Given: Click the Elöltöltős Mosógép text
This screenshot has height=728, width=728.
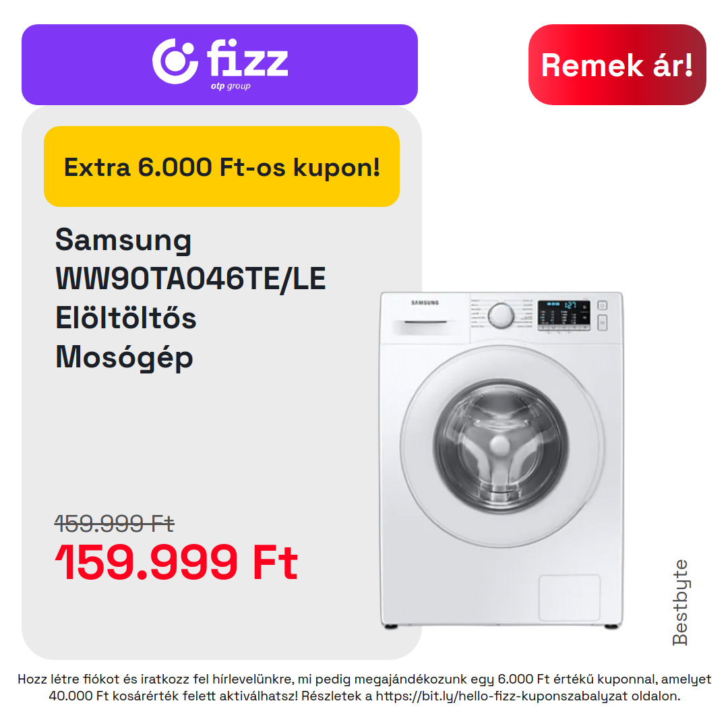Looking at the screenshot, I should tap(126, 338).
